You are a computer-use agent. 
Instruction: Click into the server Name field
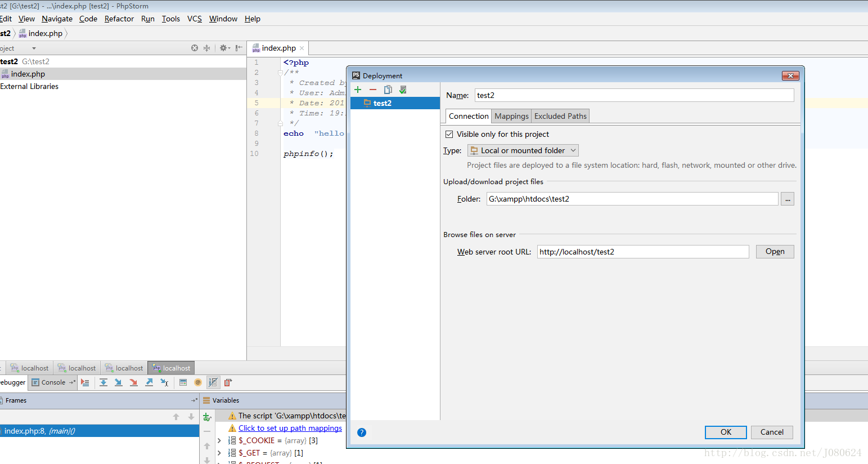click(634, 95)
